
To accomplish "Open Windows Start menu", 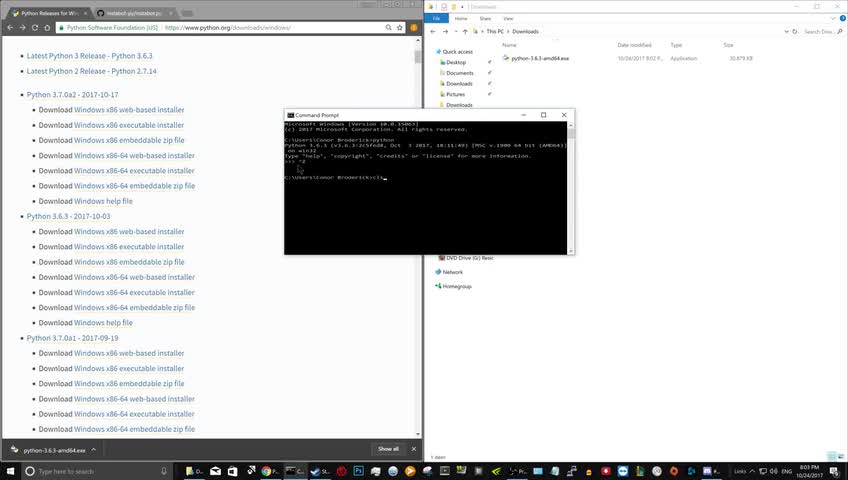I will click(x=10, y=471).
